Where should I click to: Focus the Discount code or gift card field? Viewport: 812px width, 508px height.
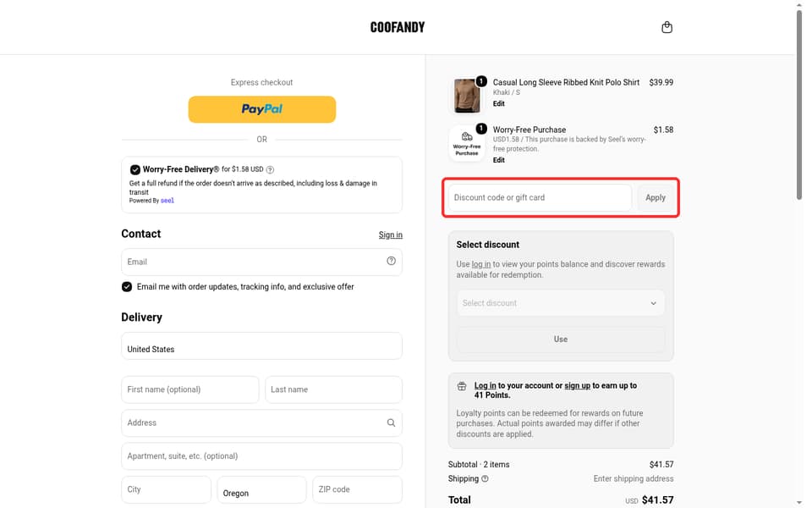click(x=540, y=197)
